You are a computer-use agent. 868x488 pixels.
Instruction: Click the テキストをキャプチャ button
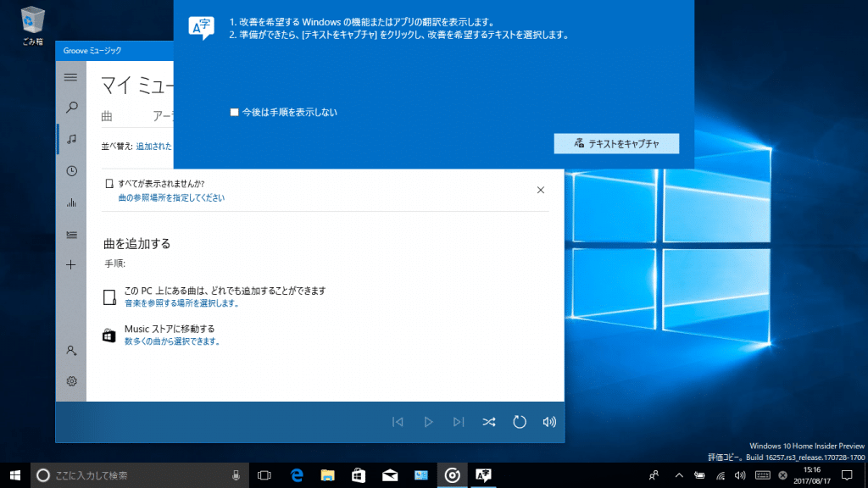(617, 144)
